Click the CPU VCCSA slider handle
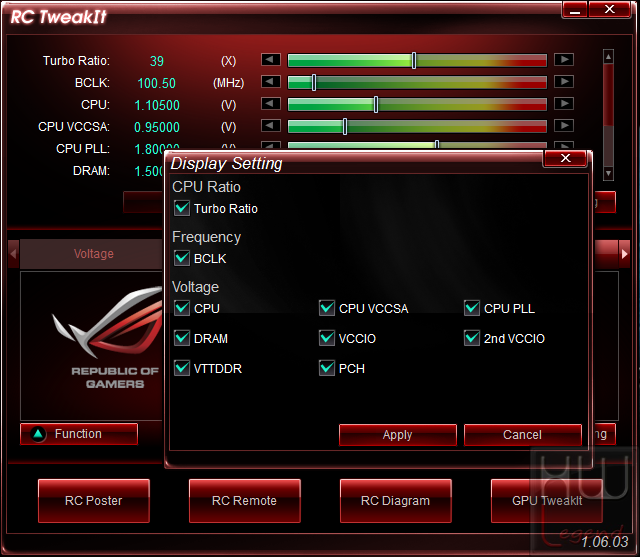This screenshot has width=640, height=557. pos(345,126)
